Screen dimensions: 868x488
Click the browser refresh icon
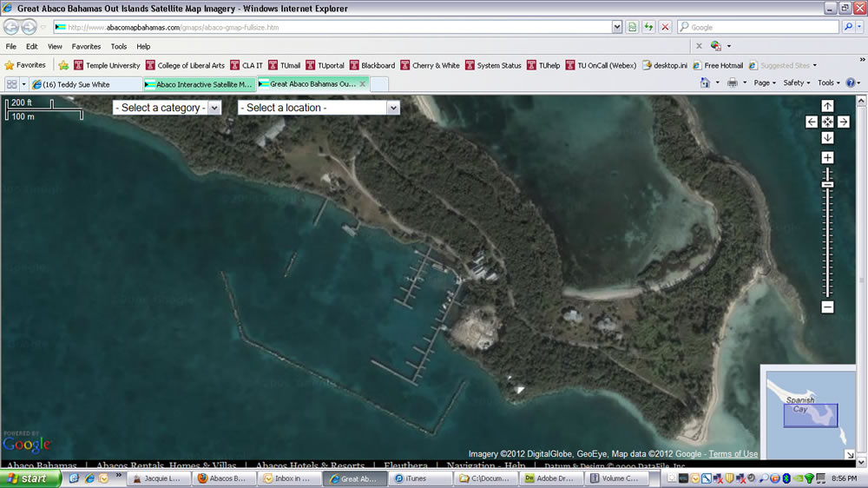point(648,27)
